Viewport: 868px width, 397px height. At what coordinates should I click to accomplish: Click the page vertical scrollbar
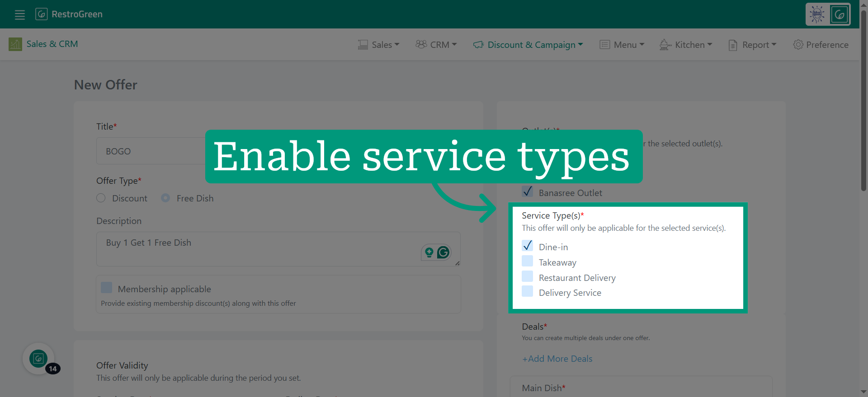pyautogui.click(x=863, y=101)
